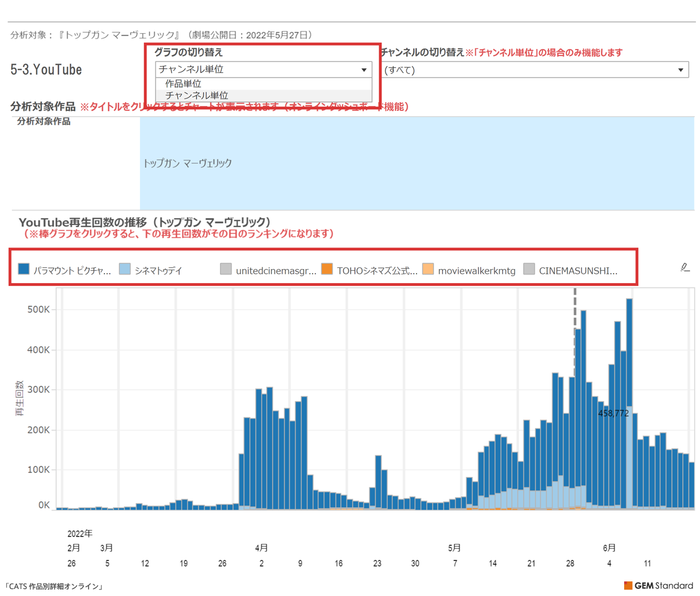Click the 500K y-axis label
Viewport: 700px width, 596px height.
click(x=38, y=309)
